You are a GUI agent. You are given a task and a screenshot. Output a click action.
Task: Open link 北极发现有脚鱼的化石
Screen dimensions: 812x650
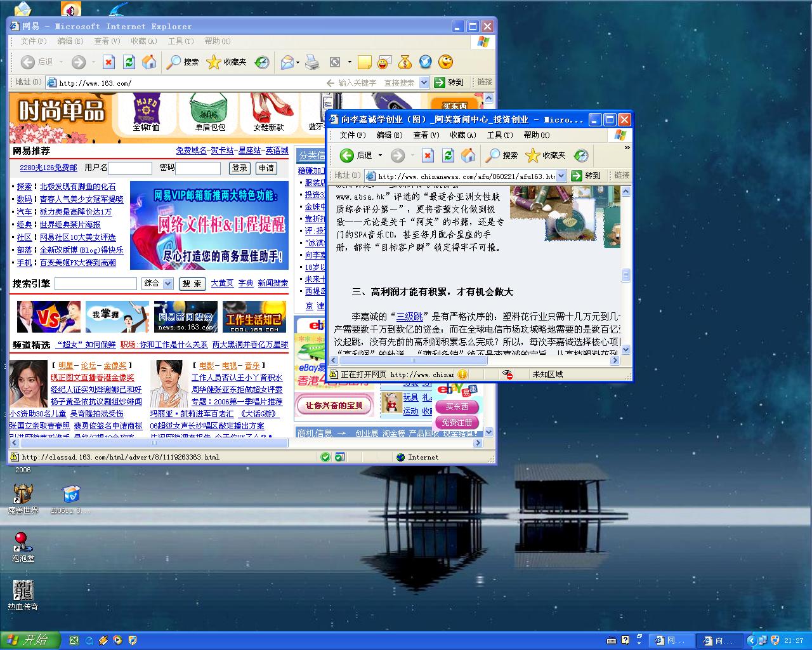point(78,187)
